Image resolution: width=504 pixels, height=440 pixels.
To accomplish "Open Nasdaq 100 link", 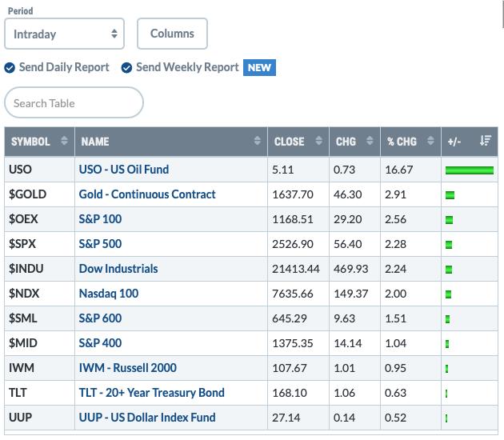I will [109, 294].
